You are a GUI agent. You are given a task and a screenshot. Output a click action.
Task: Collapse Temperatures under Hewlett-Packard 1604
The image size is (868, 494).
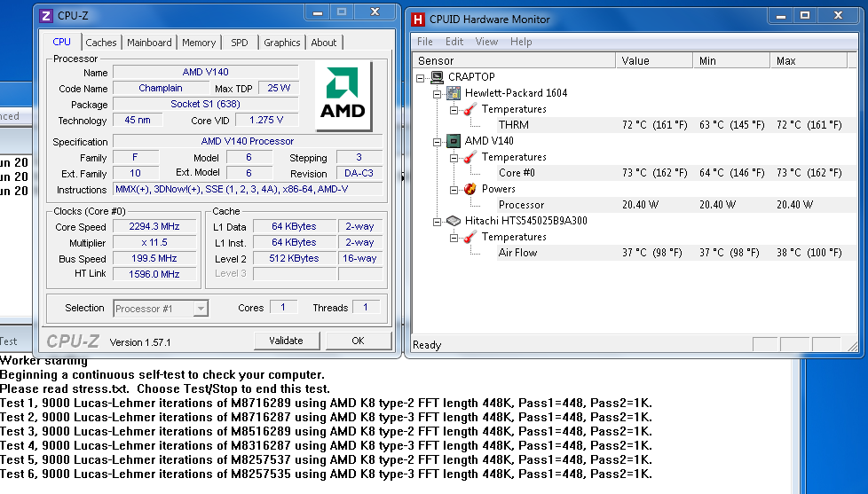pyautogui.click(x=454, y=110)
